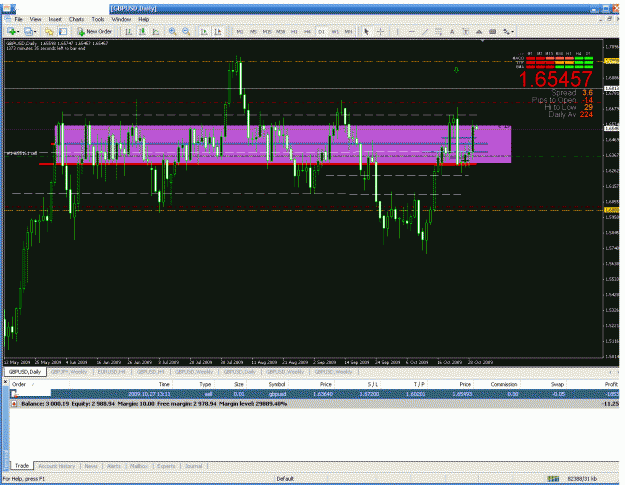Open the Tools menu
Viewport: 625px width, 485px height.
[98, 19]
